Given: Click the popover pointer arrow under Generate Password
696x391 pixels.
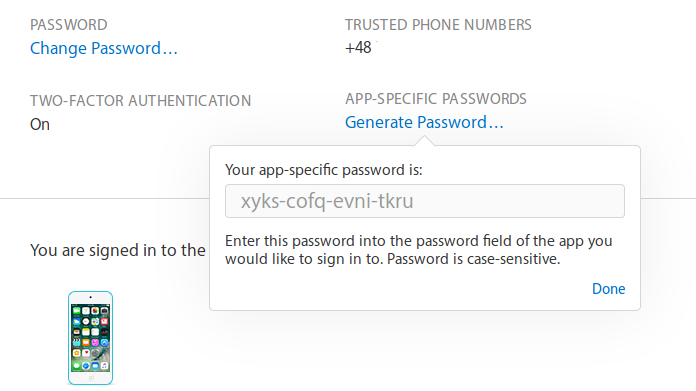Looking at the screenshot, I should 424,141.
